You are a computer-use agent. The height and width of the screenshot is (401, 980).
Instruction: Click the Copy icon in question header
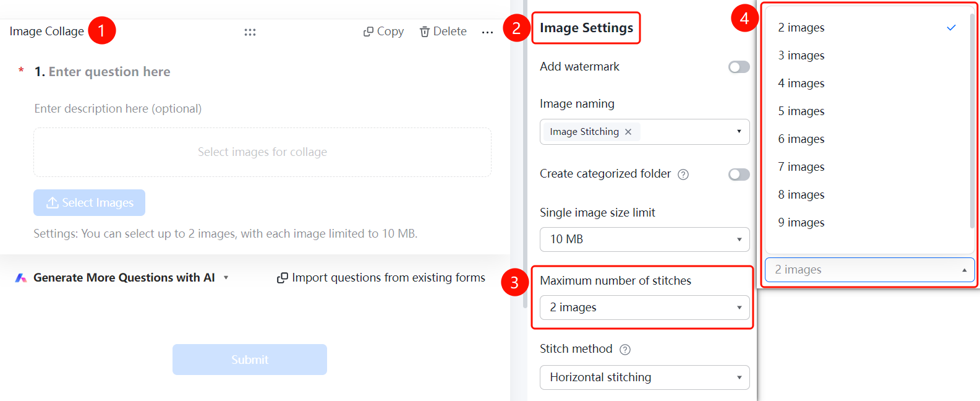(x=368, y=32)
